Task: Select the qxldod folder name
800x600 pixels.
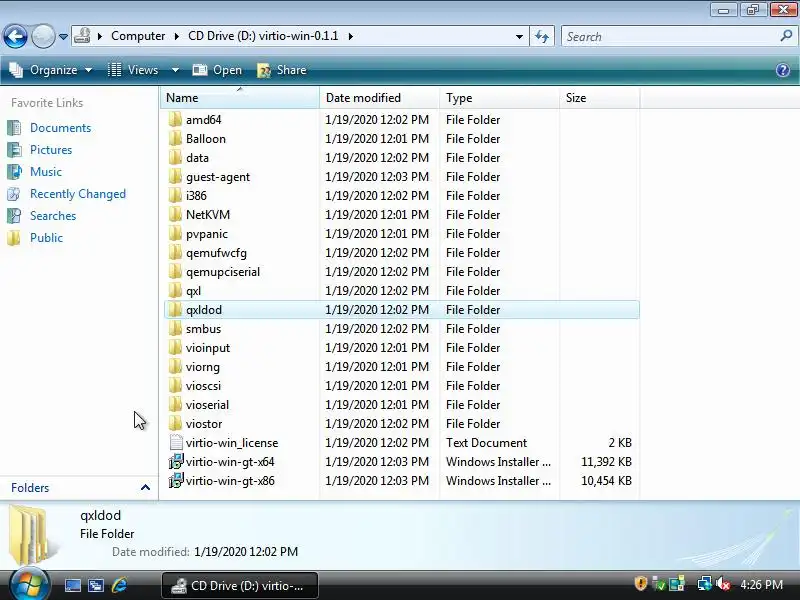Action: click(204, 310)
